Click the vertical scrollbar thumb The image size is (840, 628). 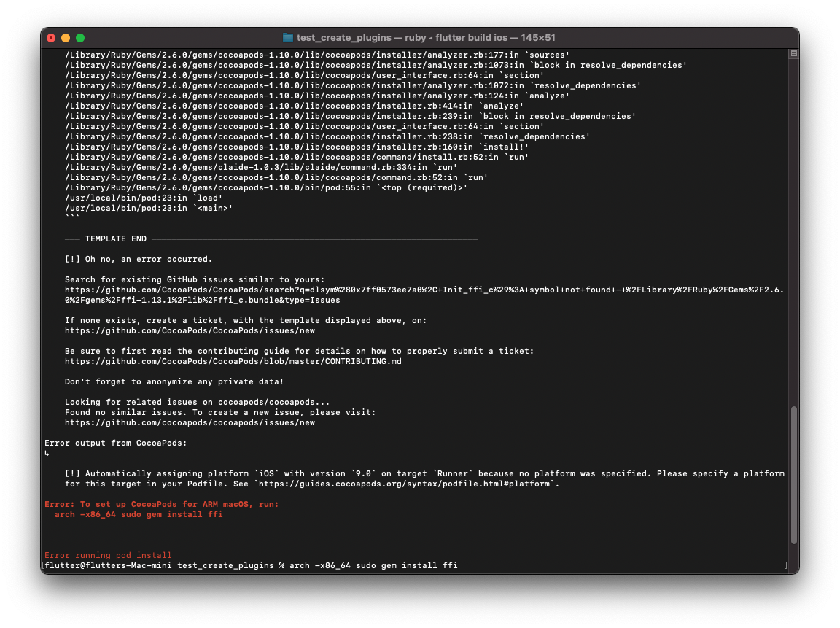coord(794,476)
